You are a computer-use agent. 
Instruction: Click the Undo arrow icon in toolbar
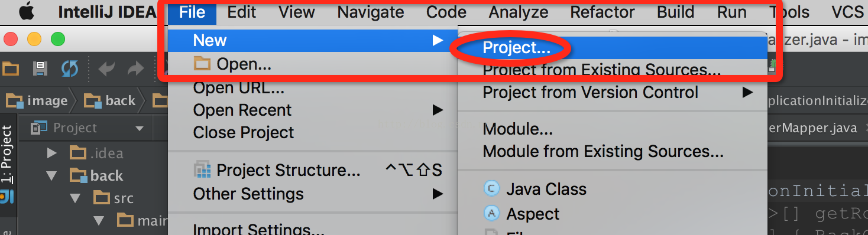(107, 68)
